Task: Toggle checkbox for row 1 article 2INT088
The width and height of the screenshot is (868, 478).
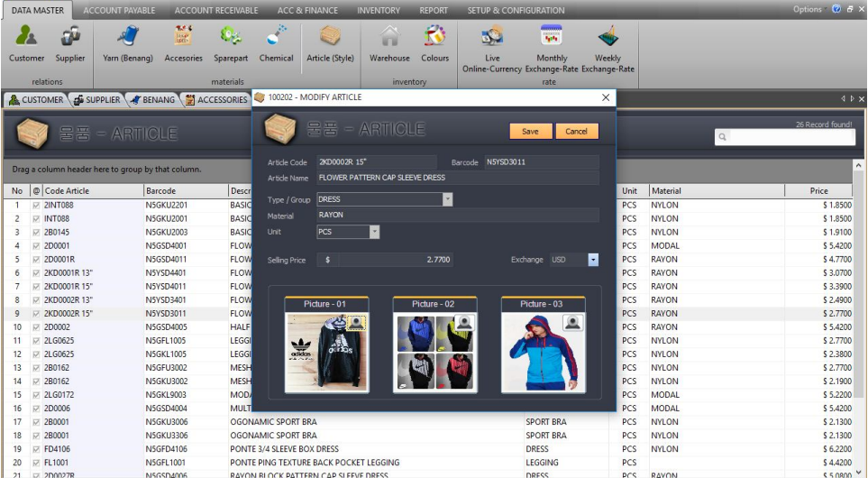Action: [x=36, y=206]
